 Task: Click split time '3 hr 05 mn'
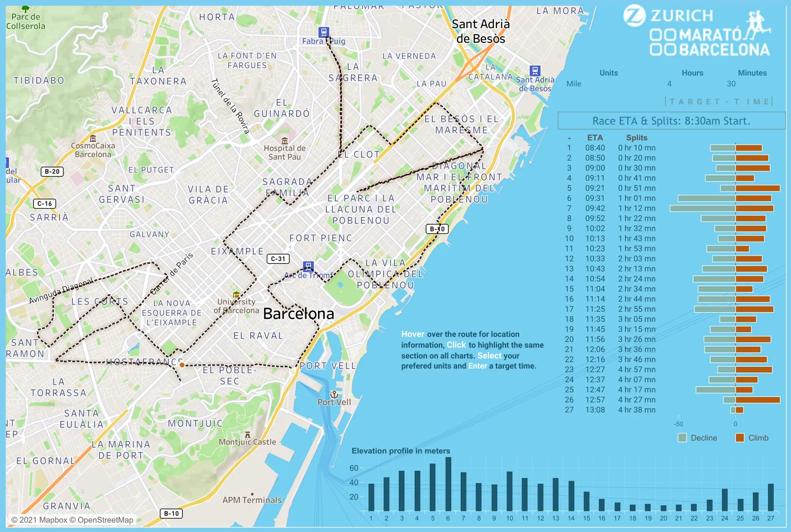tap(637, 319)
